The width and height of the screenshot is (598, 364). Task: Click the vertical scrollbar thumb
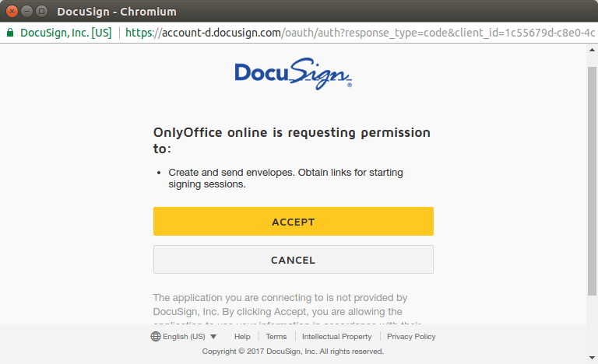(592, 179)
